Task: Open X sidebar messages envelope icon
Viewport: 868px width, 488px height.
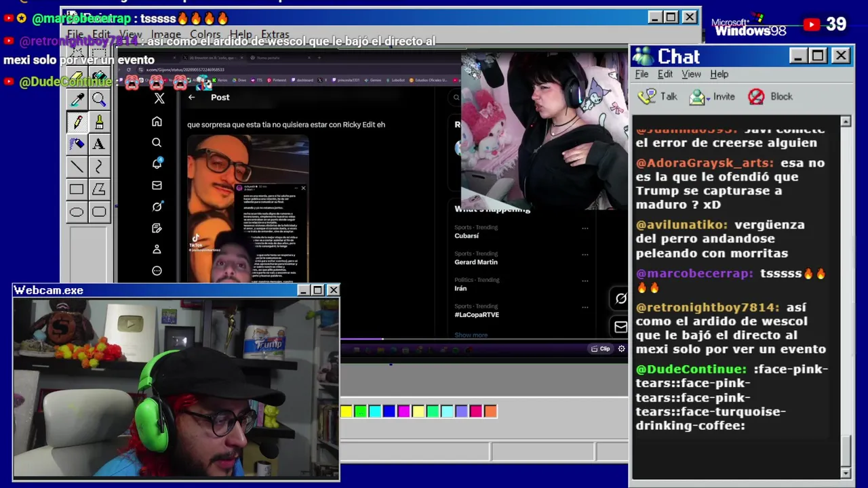Action: coord(157,185)
